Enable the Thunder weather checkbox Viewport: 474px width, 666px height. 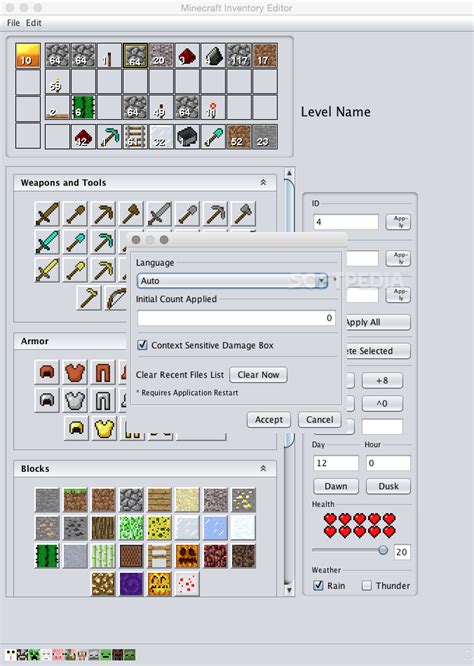pos(367,585)
